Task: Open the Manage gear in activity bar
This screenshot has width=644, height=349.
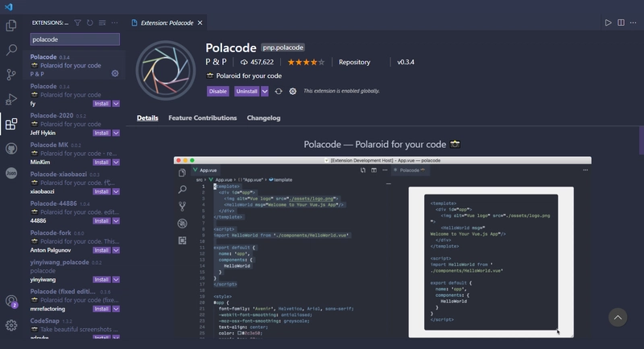Action: tap(11, 325)
